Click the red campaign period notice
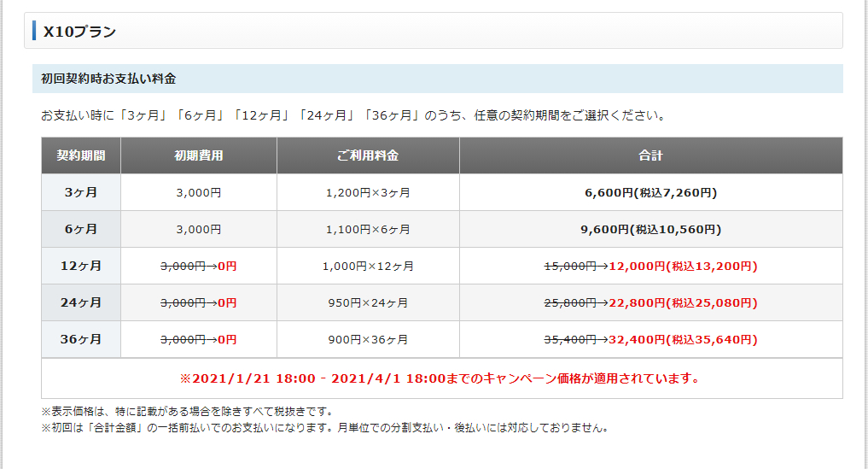 441,378
